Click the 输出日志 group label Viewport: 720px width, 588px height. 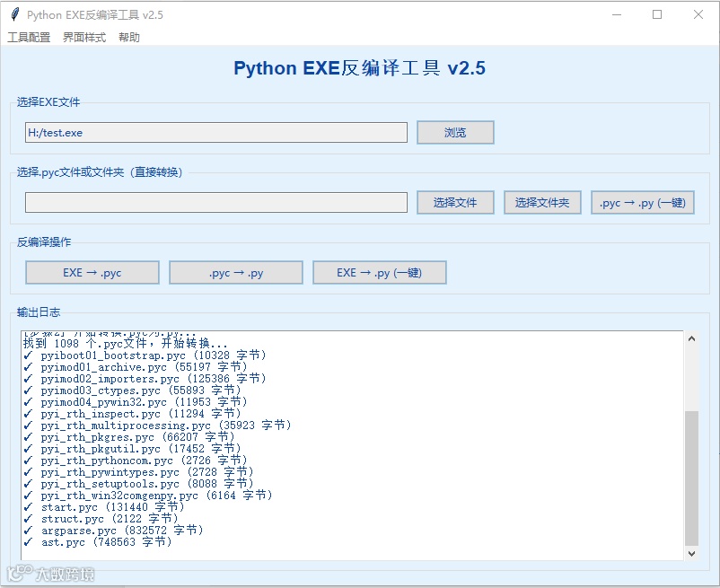click(x=39, y=312)
